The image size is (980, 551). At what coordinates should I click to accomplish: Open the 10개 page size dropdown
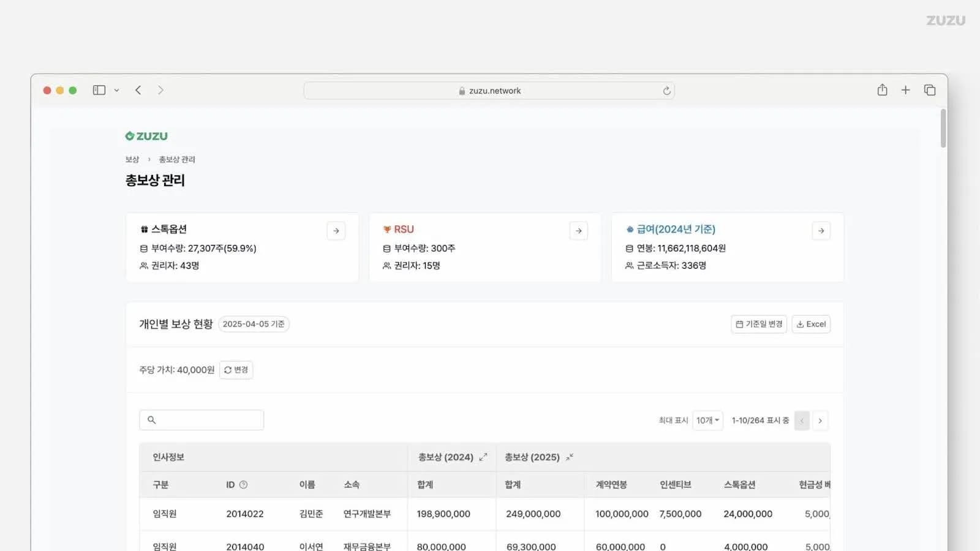tap(707, 421)
